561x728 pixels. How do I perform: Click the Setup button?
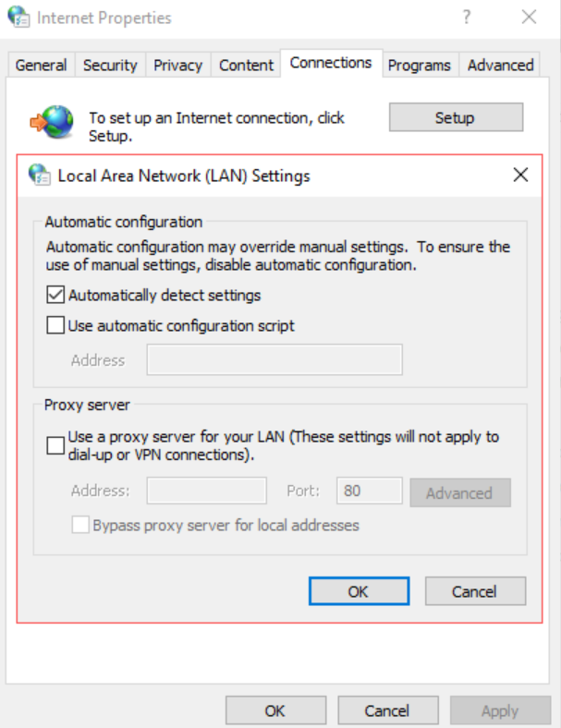click(x=455, y=117)
